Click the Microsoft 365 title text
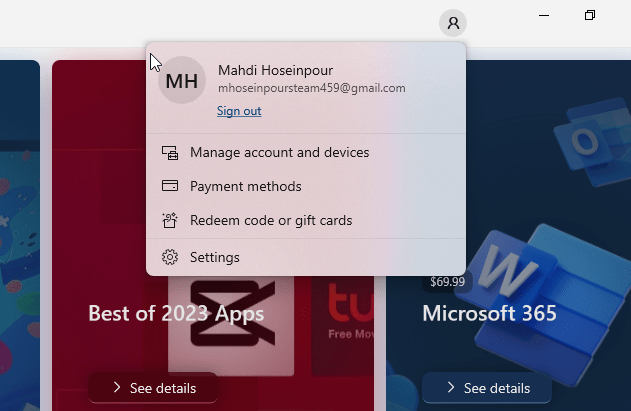Image resolution: width=631 pixels, height=411 pixels. point(489,313)
